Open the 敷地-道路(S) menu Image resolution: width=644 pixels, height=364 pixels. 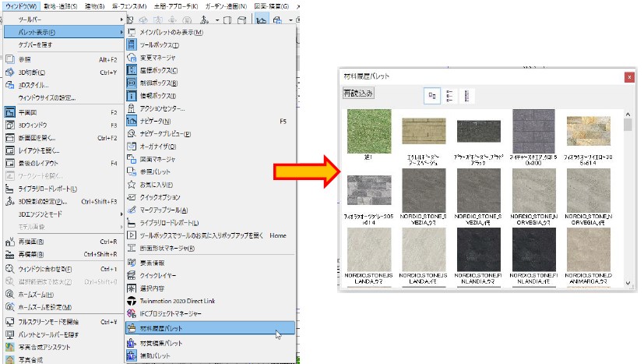[x=61, y=6]
